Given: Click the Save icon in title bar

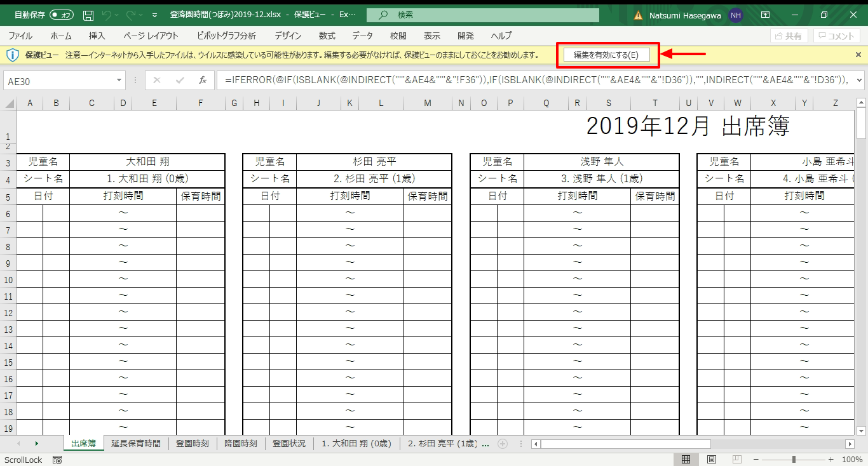Looking at the screenshot, I should pos(88,15).
